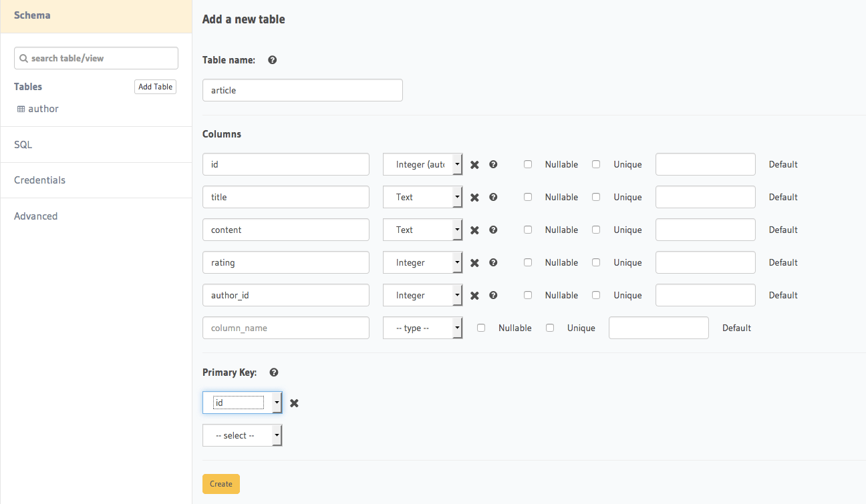The height and width of the screenshot is (504, 866).
Task: Open the SQL section in sidebar
Action: 23,145
